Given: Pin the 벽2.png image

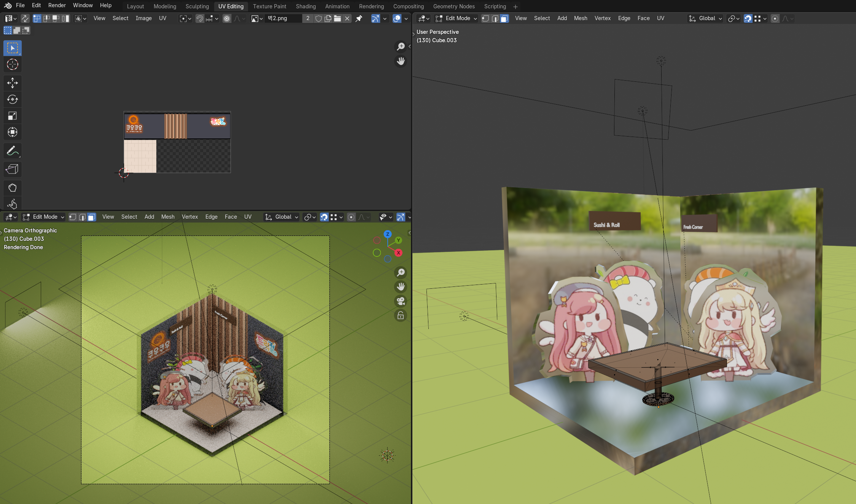Looking at the screenshot, I should tap(359, 18).
